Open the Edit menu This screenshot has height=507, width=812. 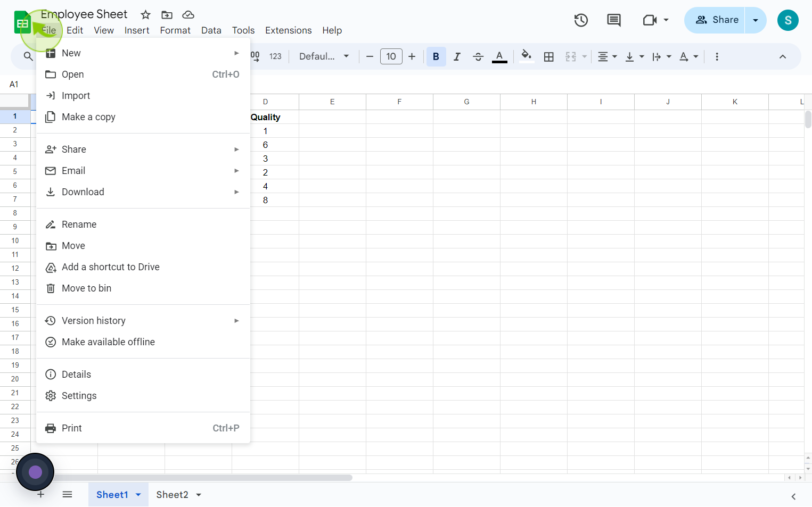click(x=75, y=30)
